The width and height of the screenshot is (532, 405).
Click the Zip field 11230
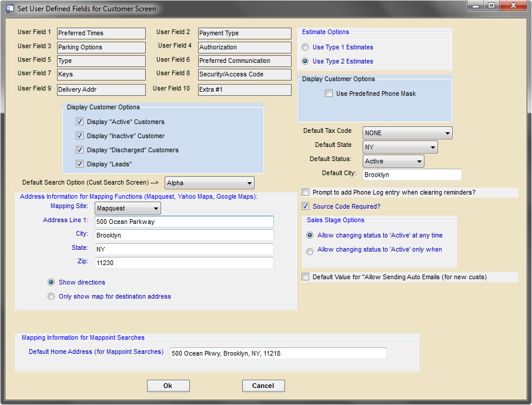(x=184, y=263)
